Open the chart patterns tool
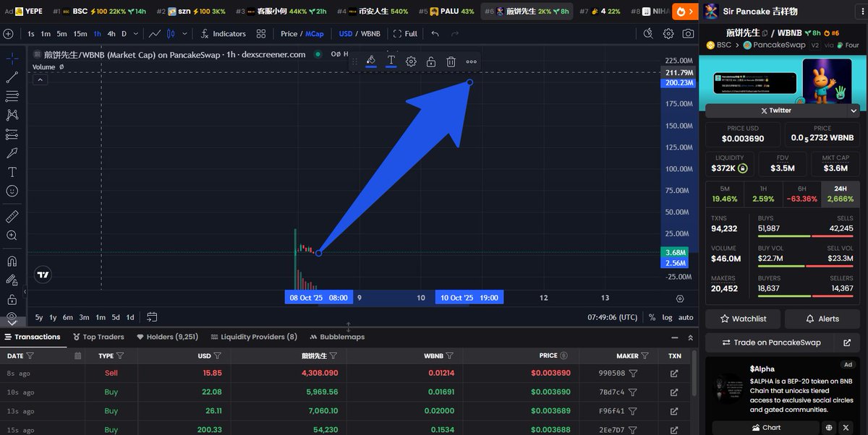 [x=12, y=115]
